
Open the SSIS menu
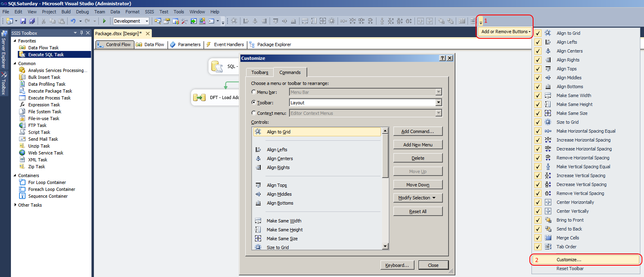[149, 12]
